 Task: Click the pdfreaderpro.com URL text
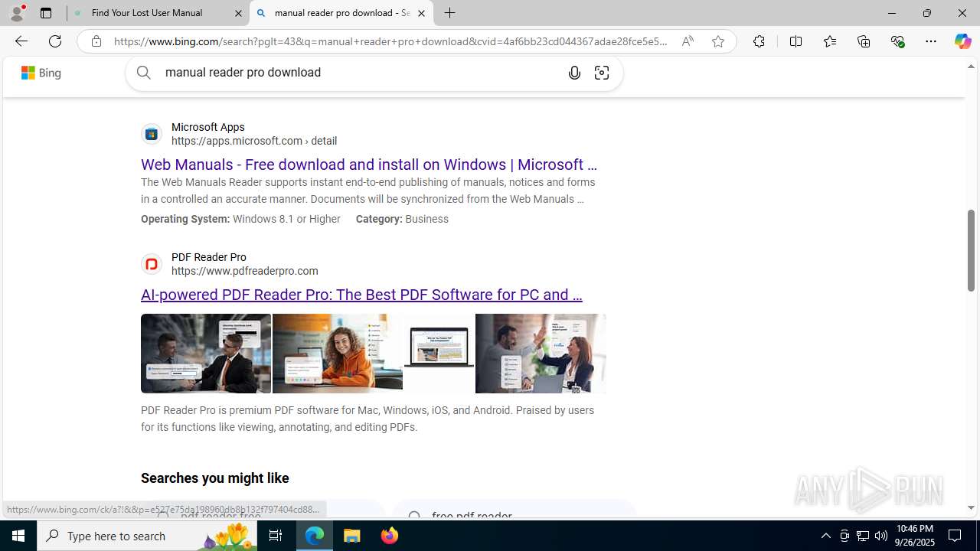pos(245,271)
